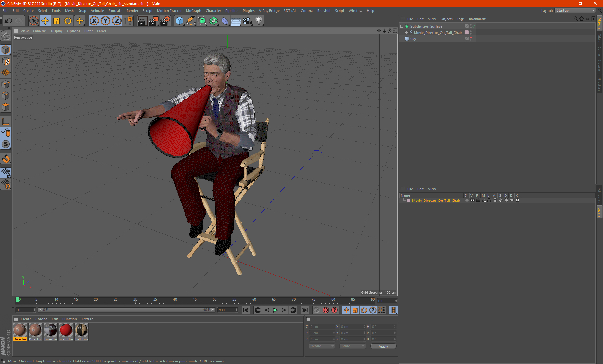
Task: Click the stepper of the current frame field beside the ruler
Action: click(396, 301)
